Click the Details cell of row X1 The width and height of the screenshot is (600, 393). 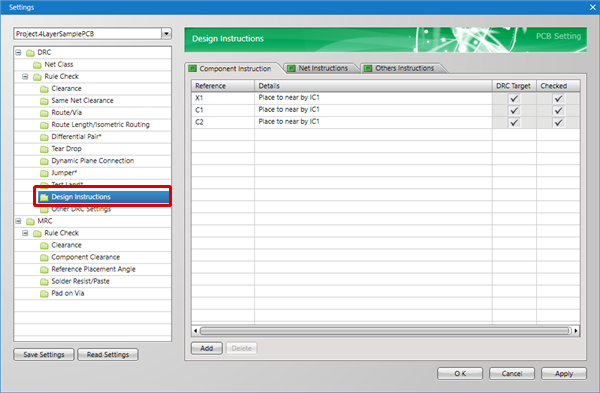click(x=373, y=98)
